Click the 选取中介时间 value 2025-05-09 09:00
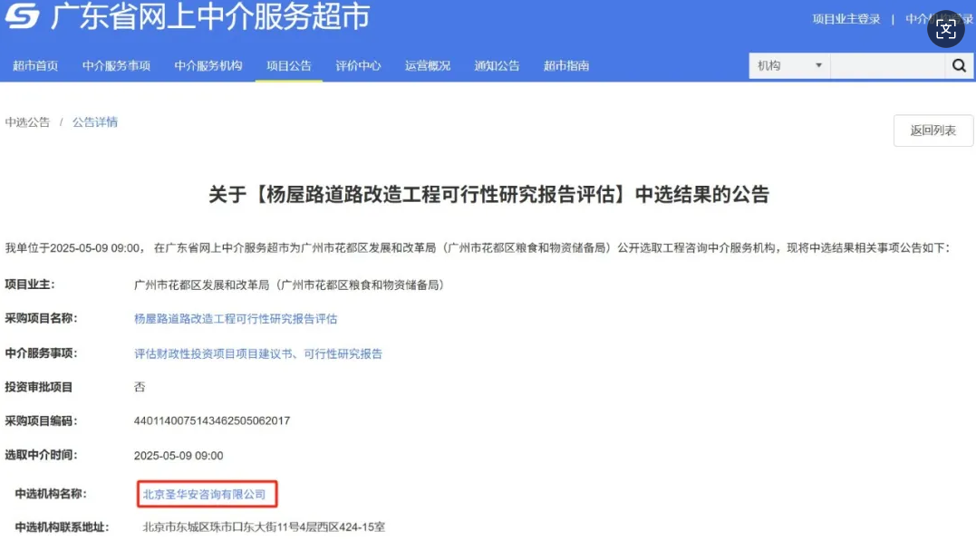Screen dimensions: 976x560 (178, 456)
